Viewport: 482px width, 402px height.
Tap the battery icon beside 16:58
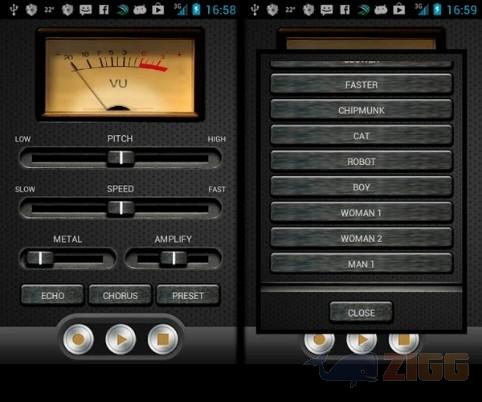[x=196, y=9]
